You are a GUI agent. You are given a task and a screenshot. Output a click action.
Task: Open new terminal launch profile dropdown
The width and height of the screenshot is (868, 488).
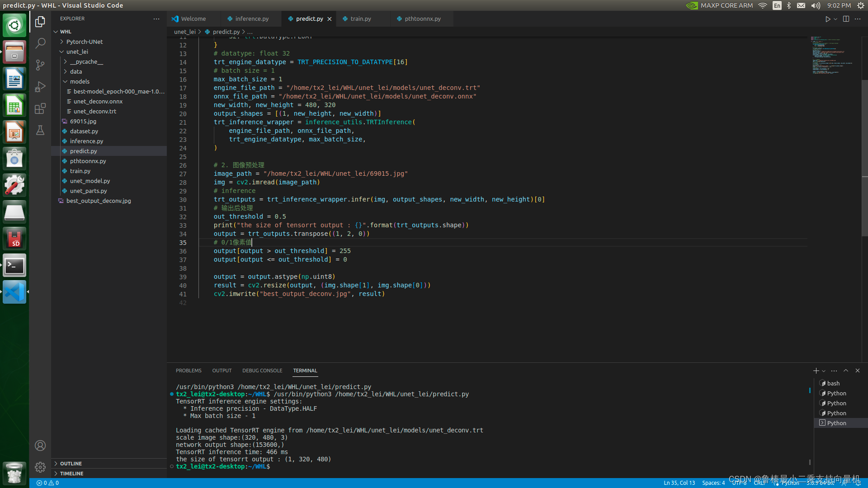click(x=824, y=371)
